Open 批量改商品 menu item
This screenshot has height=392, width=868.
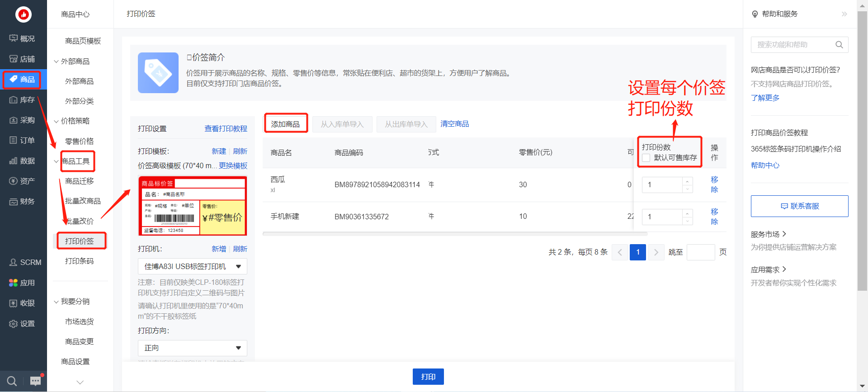tap(83, 201)
